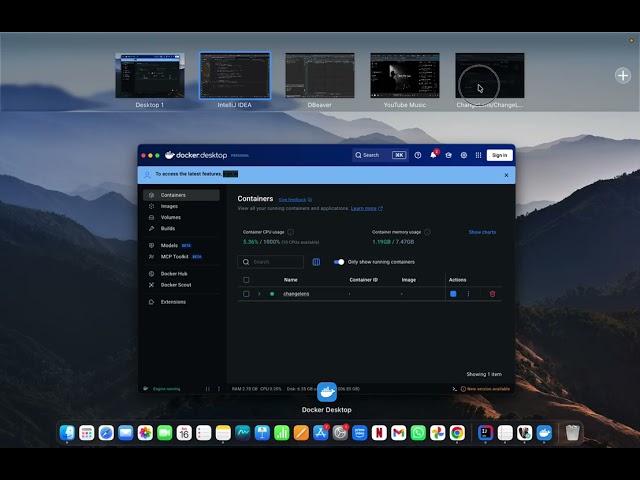Open Netflix from the Dock
This screenshot has height=480, width=640.
(x=379, y=433)
